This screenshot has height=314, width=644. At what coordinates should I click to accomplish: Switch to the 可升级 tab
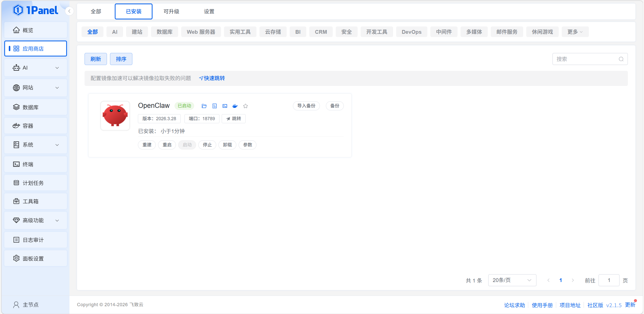pos(171,11)
